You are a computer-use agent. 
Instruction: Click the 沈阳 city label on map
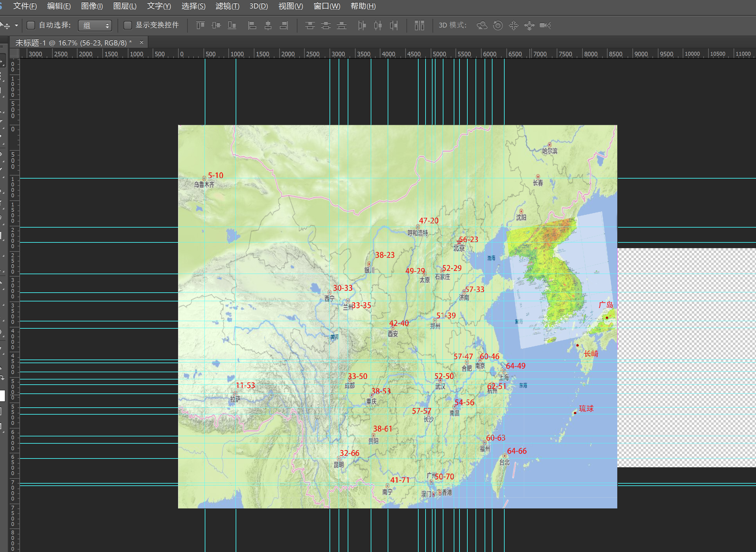point(521,218)
